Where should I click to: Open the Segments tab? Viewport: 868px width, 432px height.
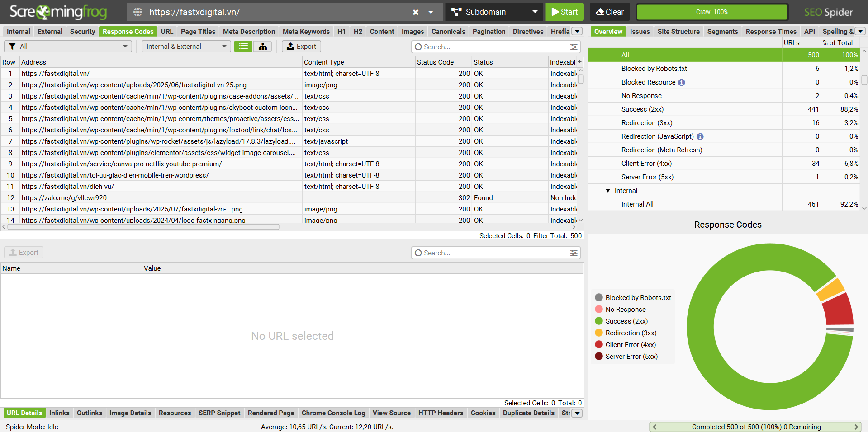tap(722, 32)
